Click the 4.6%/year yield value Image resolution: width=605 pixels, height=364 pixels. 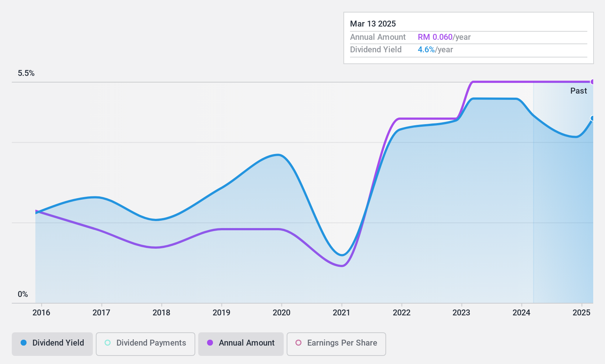(x=435, y=50)
